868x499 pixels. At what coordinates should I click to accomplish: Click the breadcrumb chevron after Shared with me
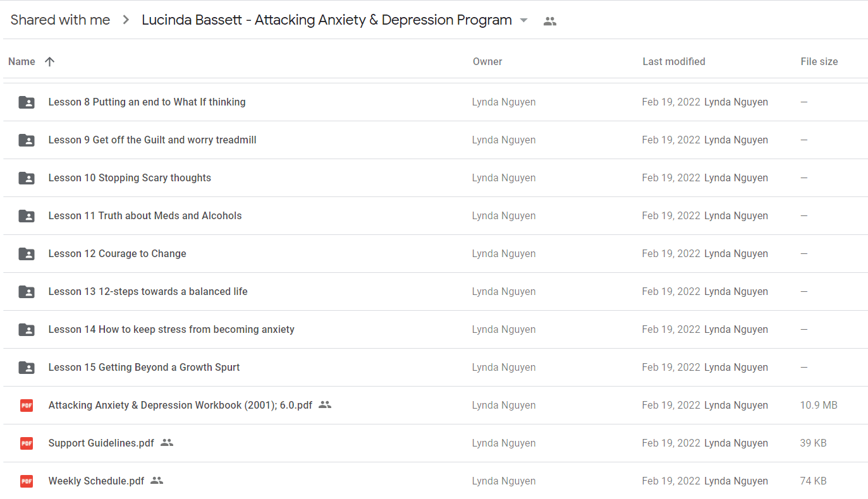pyautogui.click(x=126, y=20)
